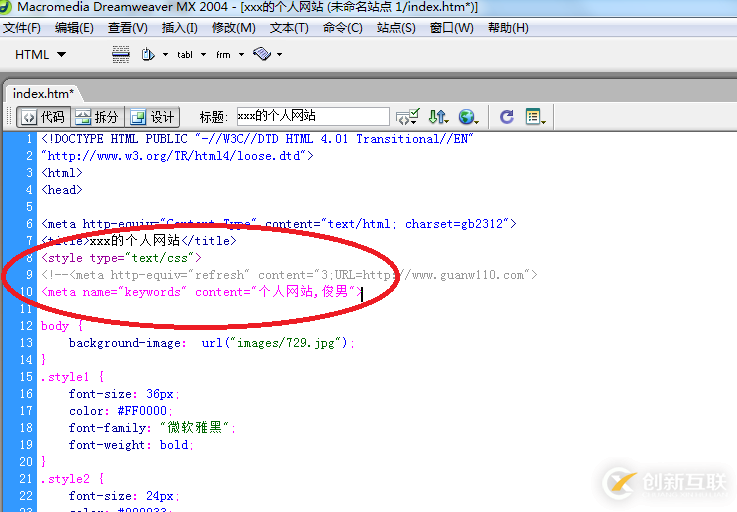The height and width of the screenshot is (512, 737).
Task: Expand the head tags dropdown arrow
Action: tap(165, 55)
